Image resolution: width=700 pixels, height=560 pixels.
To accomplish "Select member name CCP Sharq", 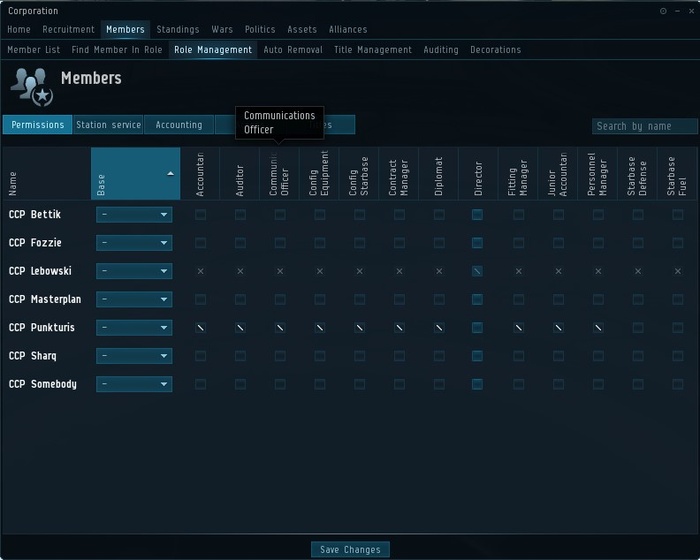I will coord(32,356).
